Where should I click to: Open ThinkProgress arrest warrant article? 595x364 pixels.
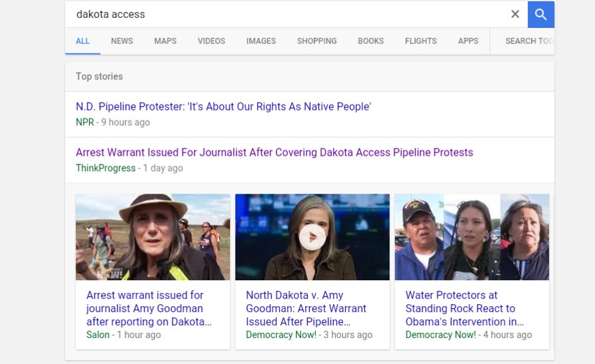(274, 152)
